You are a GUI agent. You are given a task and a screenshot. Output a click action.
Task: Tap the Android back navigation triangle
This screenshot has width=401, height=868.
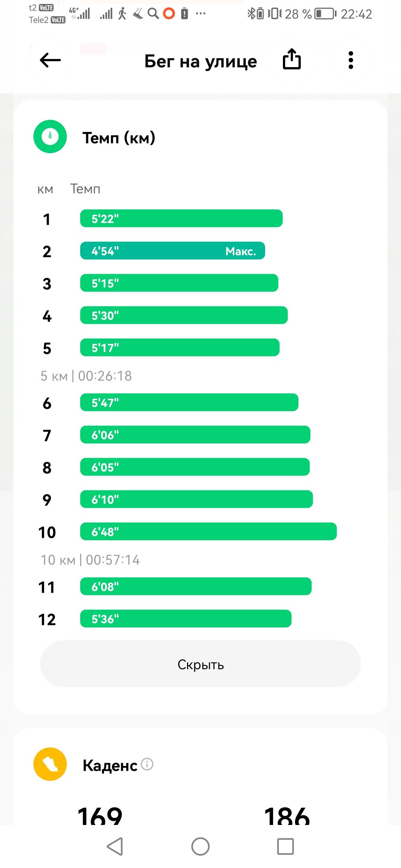pyautogui.click(x=115, y=846)
